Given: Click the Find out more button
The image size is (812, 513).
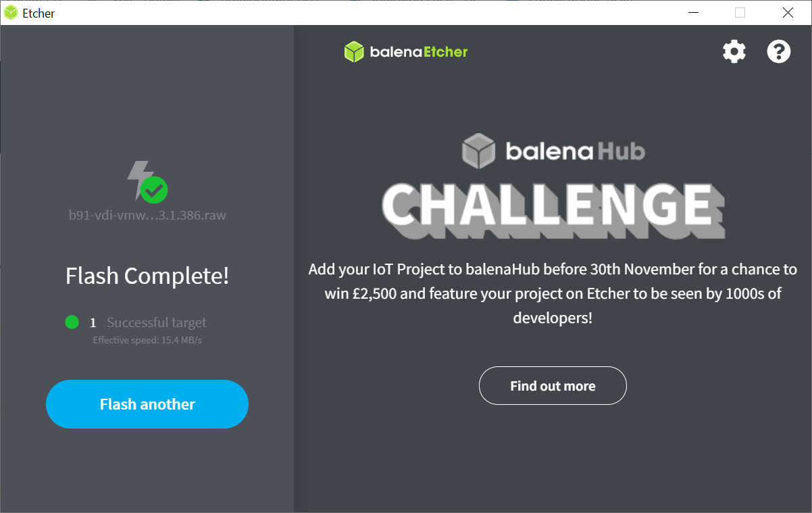Looking at the screenshot, I should coord(553,386).
